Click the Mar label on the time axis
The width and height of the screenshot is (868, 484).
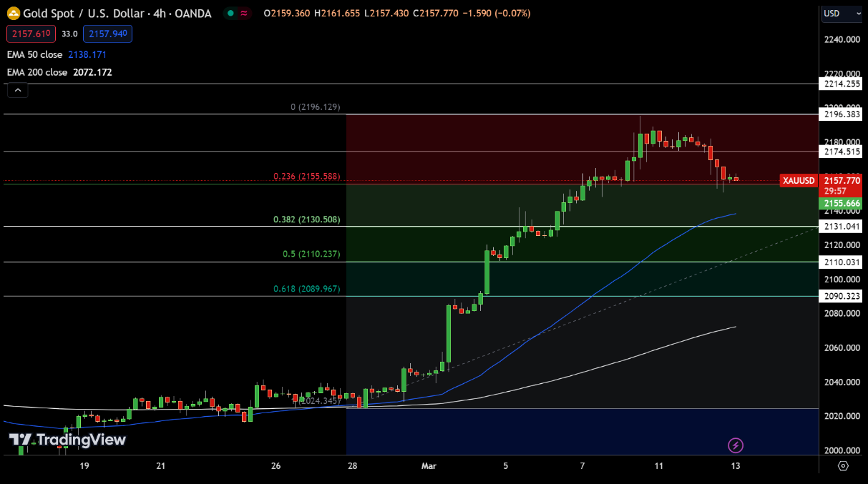[429, 466]
